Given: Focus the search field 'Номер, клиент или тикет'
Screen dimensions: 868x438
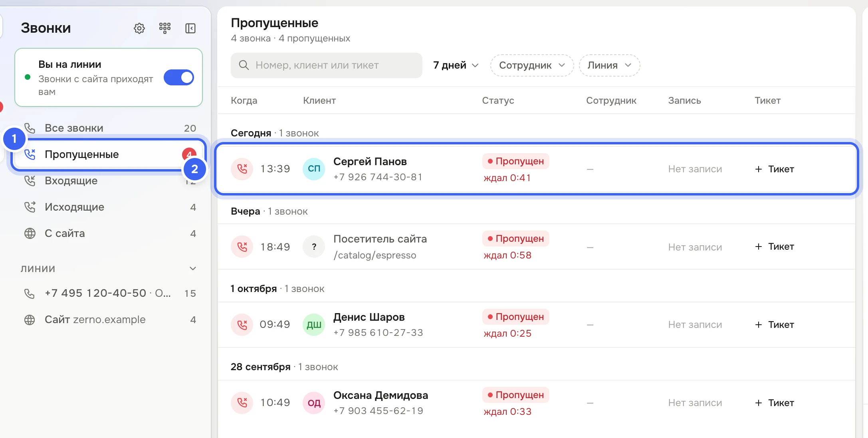Looking at the screenshot, I should tap(327, 65).
